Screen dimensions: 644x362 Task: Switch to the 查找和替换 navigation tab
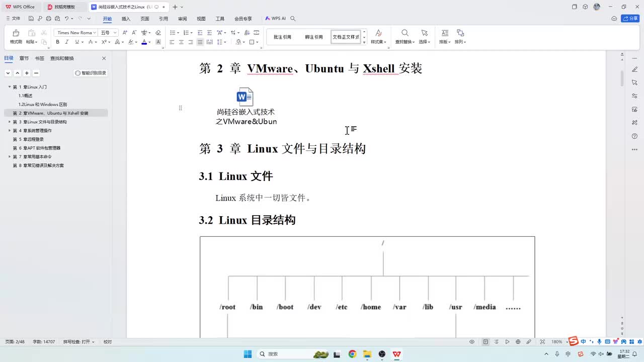[62, 58]
